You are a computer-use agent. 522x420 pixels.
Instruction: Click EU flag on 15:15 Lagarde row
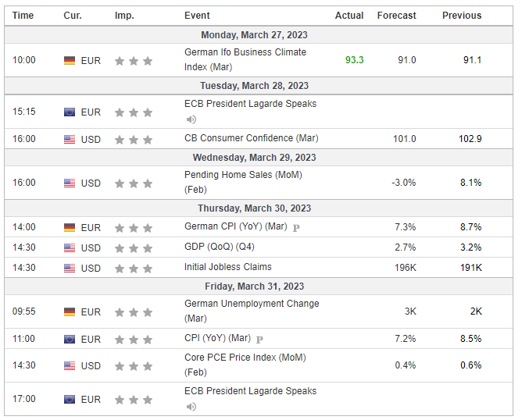[70, 112]
